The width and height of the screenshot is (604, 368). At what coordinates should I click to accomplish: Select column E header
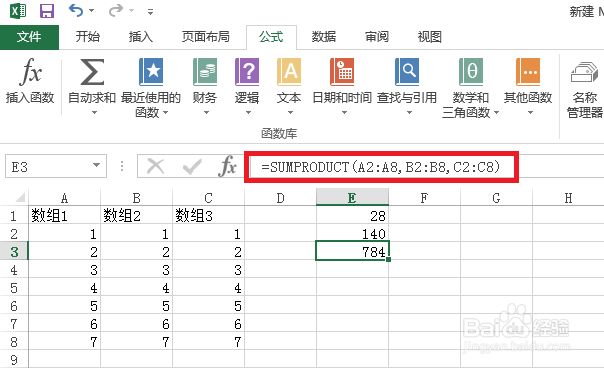[x=352, y=198]
